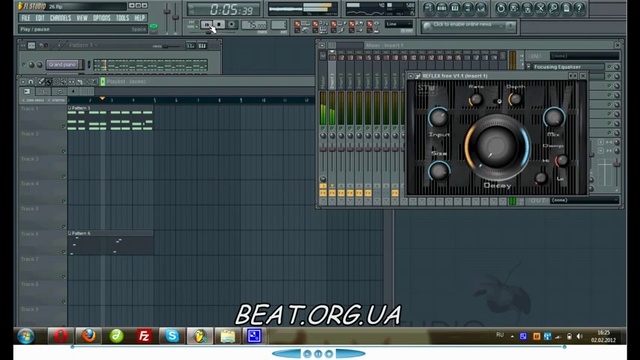This screenshot has height=360, width=640.
Task: Show browser via toolbar icon
Action: point(468,8)
